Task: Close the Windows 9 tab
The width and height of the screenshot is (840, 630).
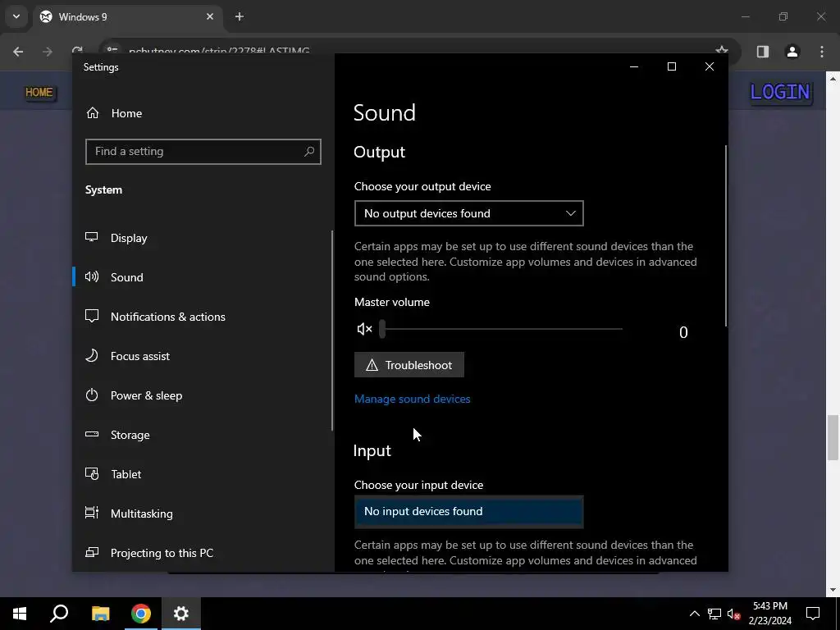Action: [210, 16]
